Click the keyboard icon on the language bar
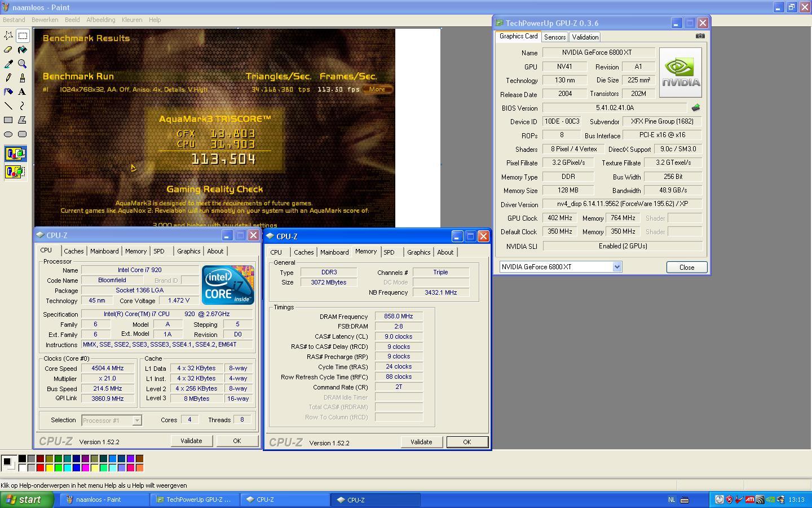This screenshot has width=812, height=508. (x=685, y=500)
